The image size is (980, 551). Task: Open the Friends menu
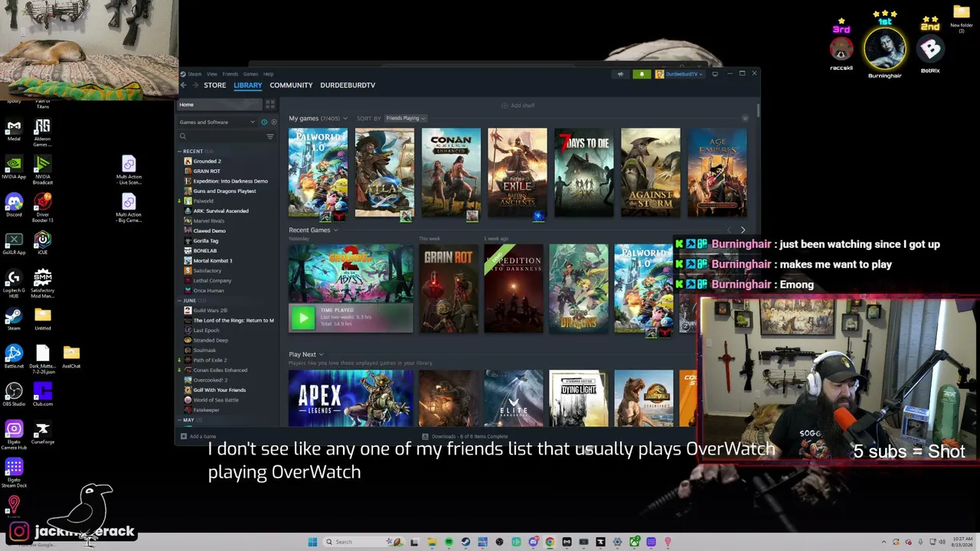(230, 74)
